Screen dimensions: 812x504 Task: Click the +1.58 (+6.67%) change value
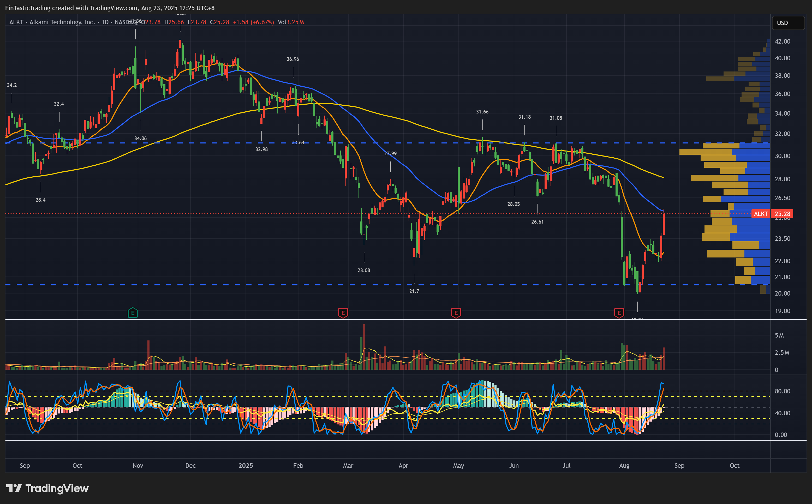pos(253,22)
